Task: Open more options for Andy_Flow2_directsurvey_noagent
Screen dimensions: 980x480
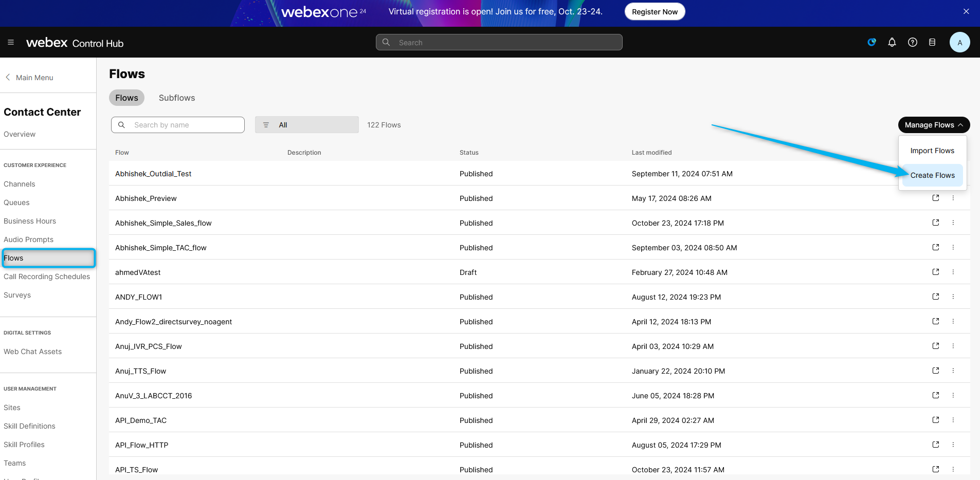Action: tap(953, 321)
